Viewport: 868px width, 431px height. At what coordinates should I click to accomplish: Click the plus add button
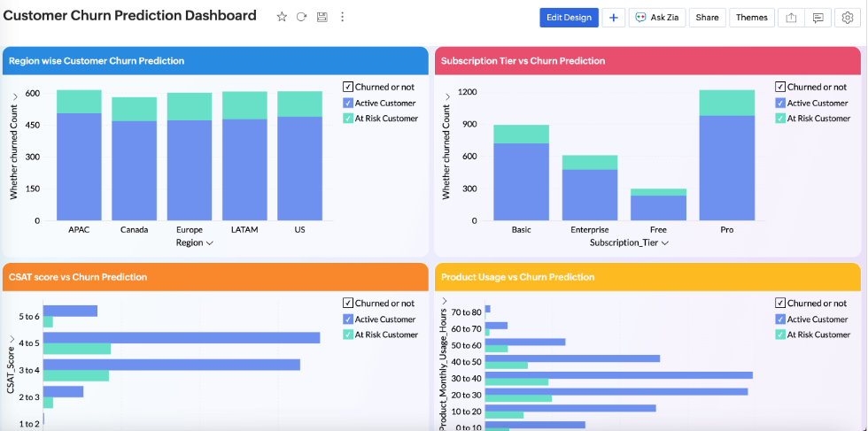[614, 18]
